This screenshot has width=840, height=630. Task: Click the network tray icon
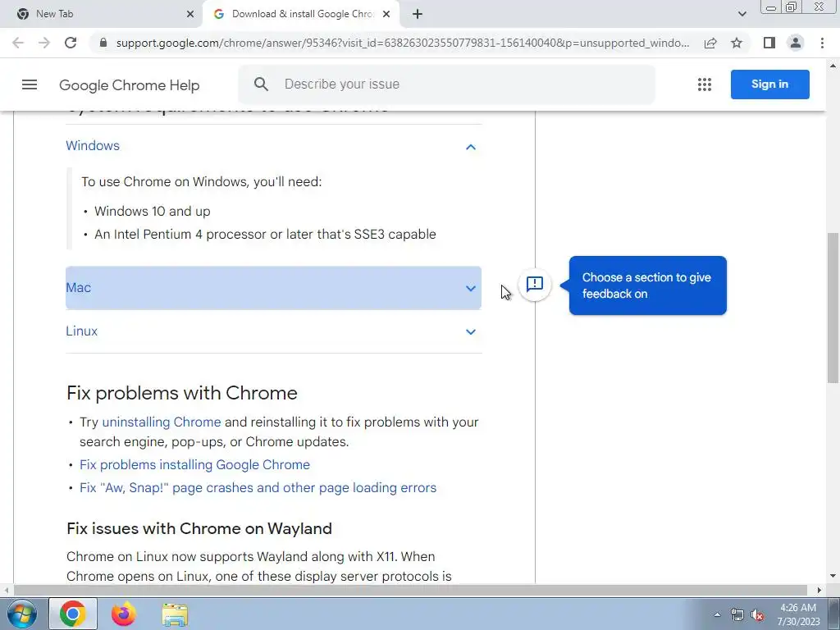[737, 615]
